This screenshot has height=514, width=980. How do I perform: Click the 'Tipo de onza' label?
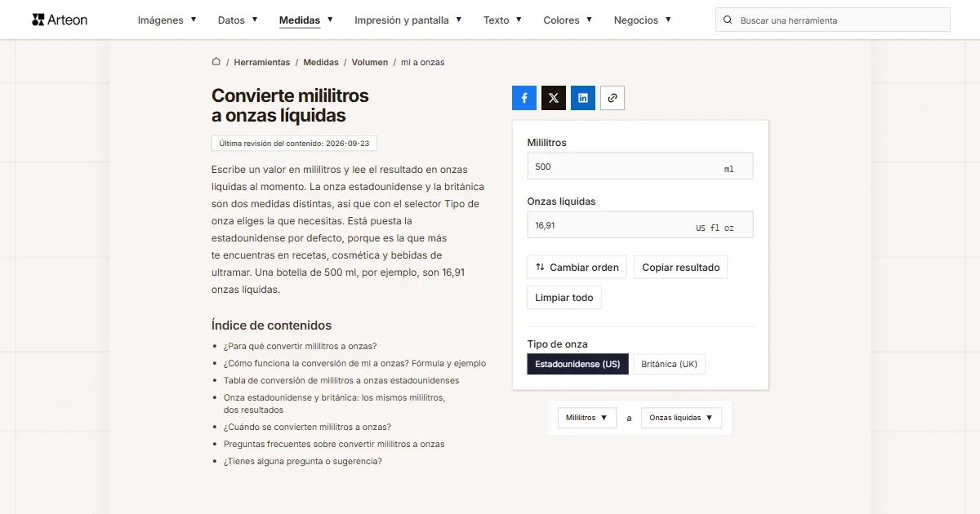pyautogui.click(x=558, y=344)
